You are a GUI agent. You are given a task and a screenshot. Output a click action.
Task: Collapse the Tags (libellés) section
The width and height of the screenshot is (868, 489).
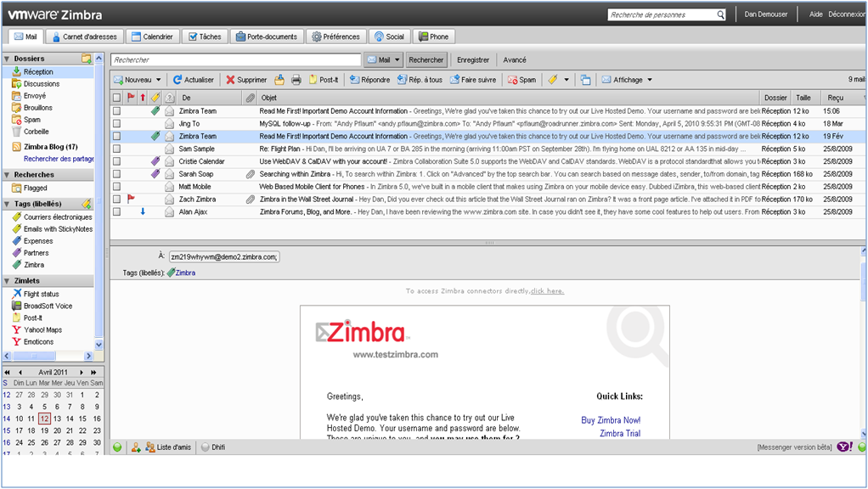point(7,204)
